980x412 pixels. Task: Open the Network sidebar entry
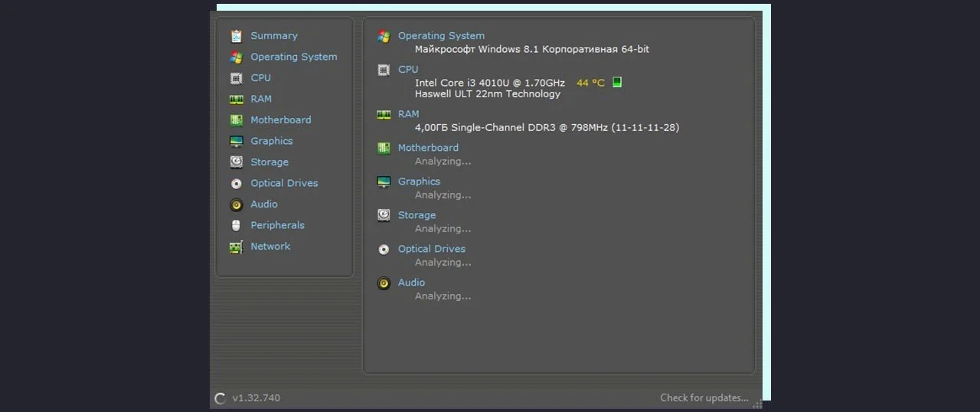tap(270, 247)
